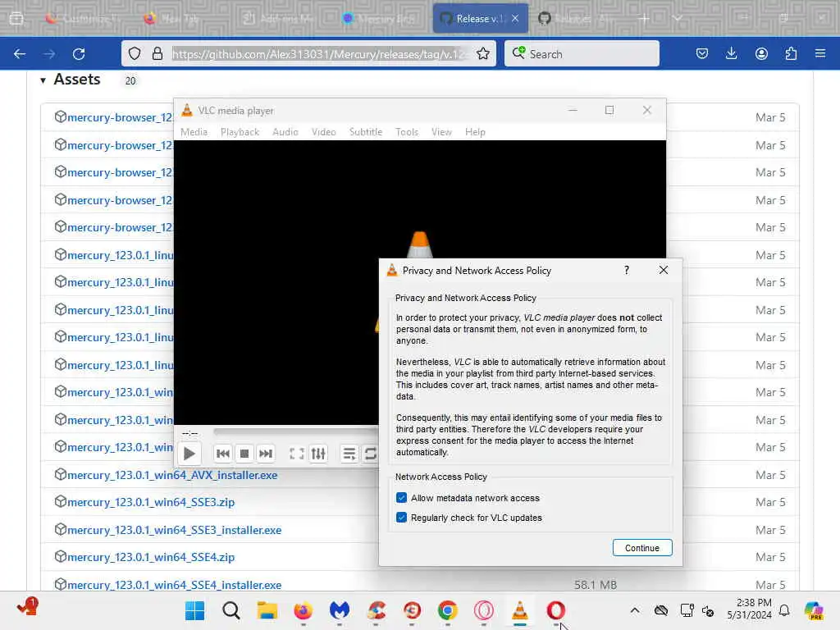Viewport: 840px width, 630px height.
Task: Open the Firefox account icon
Action: click(x=761, y=53)
